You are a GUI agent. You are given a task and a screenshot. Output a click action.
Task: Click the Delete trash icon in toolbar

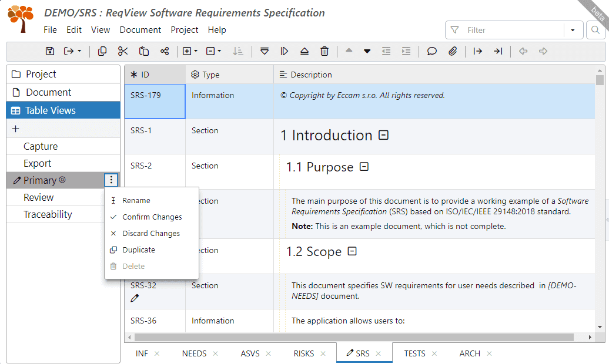[324, 51]
